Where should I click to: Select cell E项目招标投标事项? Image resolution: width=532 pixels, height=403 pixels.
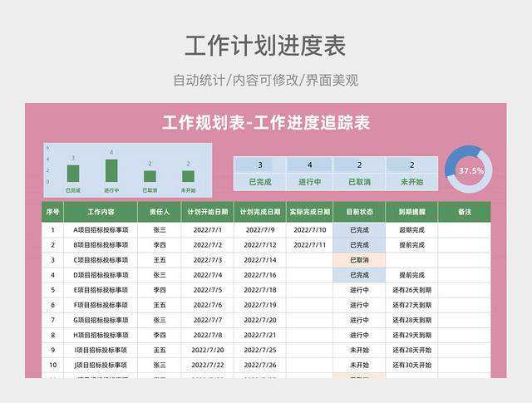pos(101,290)
